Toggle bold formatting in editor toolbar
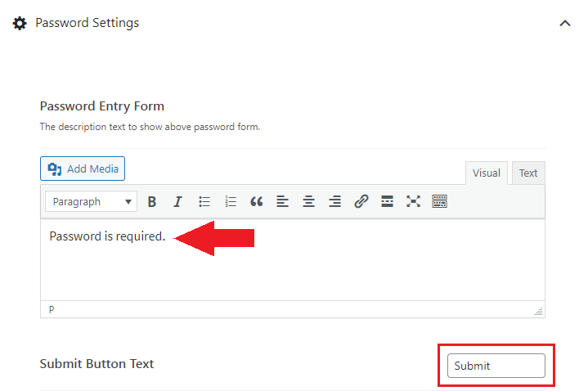This screenshot has height=391, width=588. pyautogui.click(x=152, y=202)
